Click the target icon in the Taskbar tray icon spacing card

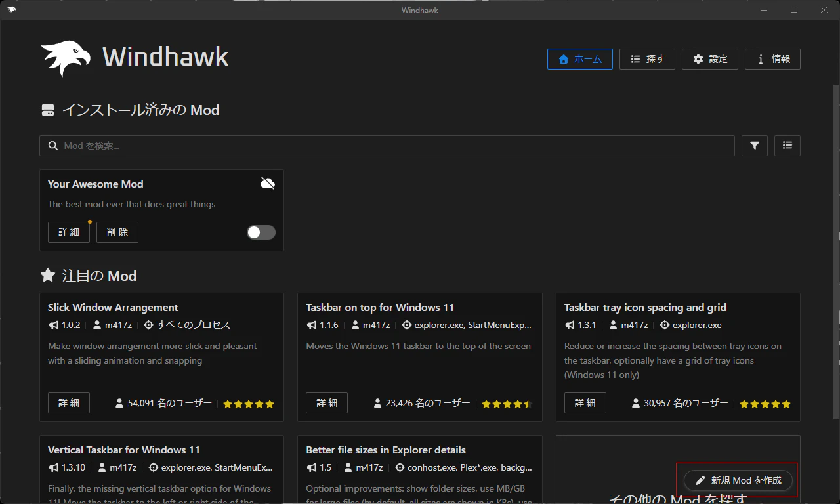coord(665,325)
